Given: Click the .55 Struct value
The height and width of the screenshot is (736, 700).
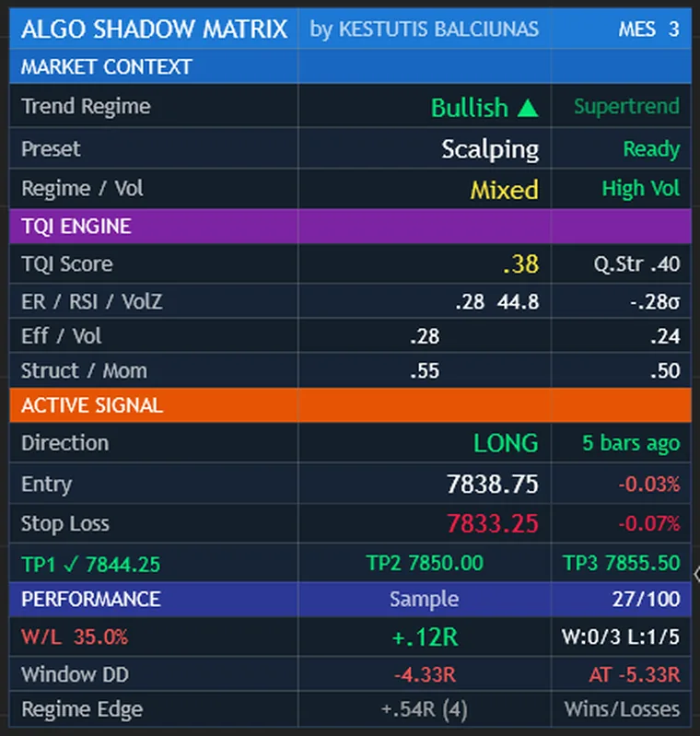Looking at the screenshot, I should pos(425,371).
